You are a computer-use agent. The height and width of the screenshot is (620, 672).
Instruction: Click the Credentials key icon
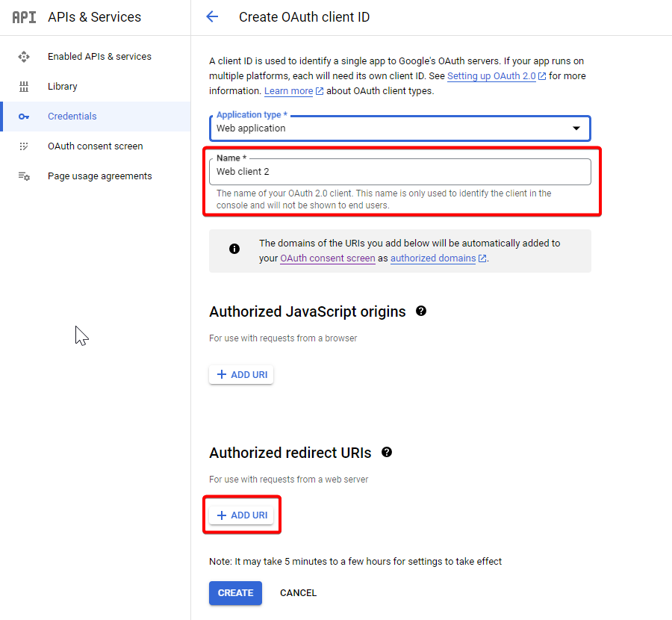click(24, 117)
